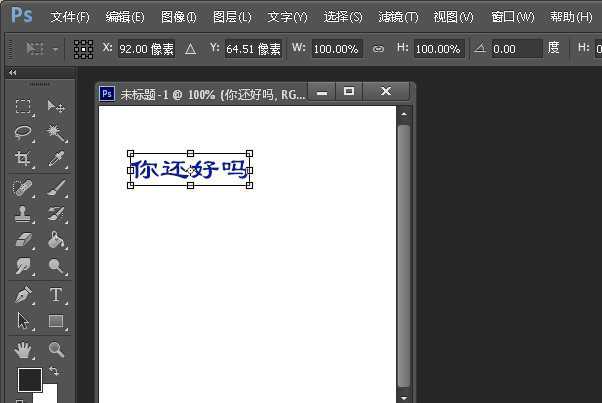The image size is (602, 403).
Task: Expand the tool preset picker arrow
Action: pos(55,49)
